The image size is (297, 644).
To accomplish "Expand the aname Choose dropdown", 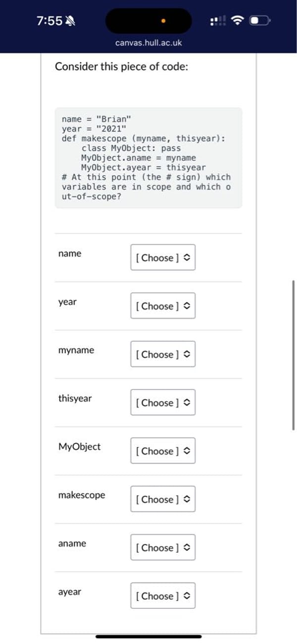I will pyautogui.click(x=163, y=547).
